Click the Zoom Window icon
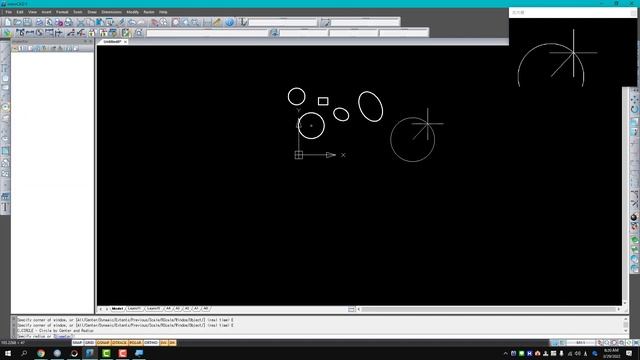Image resolution: width=640 pixels, height=360 pixels. 176,22
